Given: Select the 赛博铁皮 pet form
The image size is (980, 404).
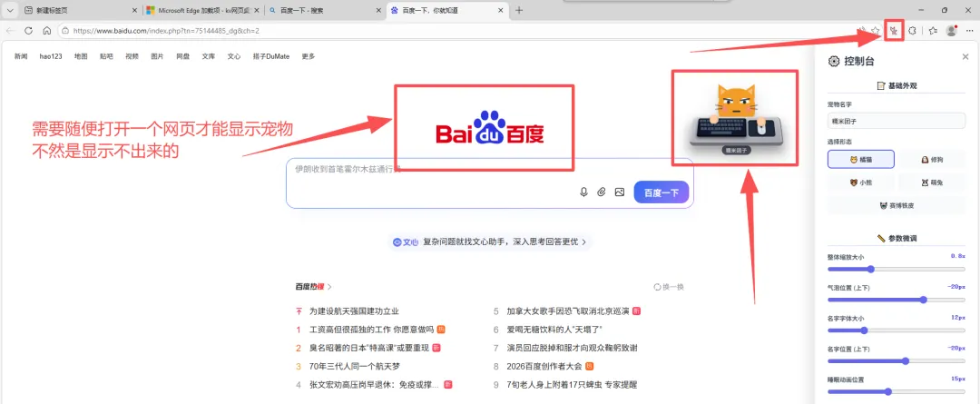Looking at the screenshot, I should tap(897, 205).
